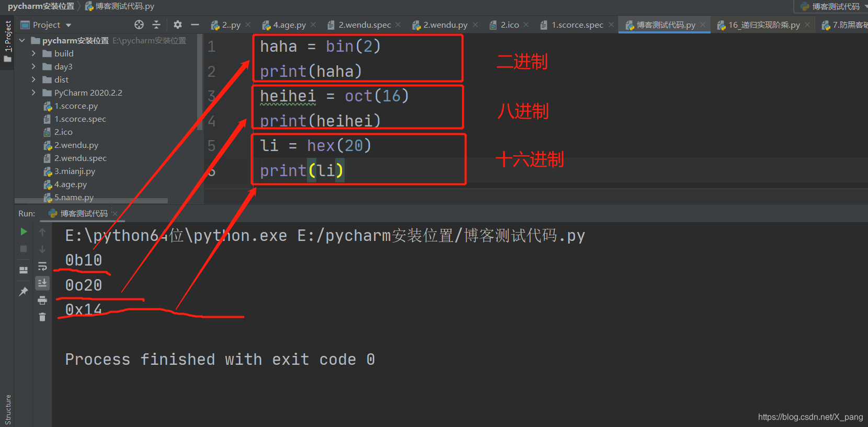
Task: Toggle Soft-Wrap in Run console
Action: 42,267
